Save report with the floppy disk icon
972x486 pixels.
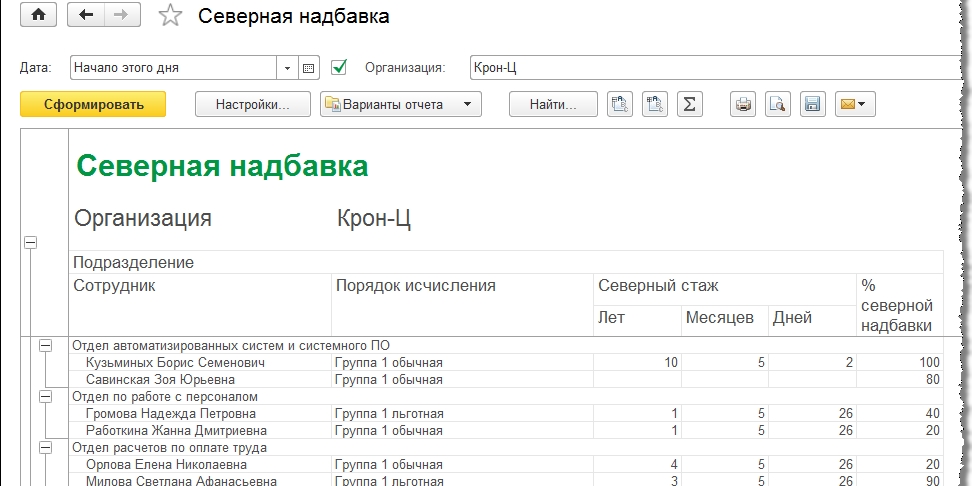pos(812,104)
